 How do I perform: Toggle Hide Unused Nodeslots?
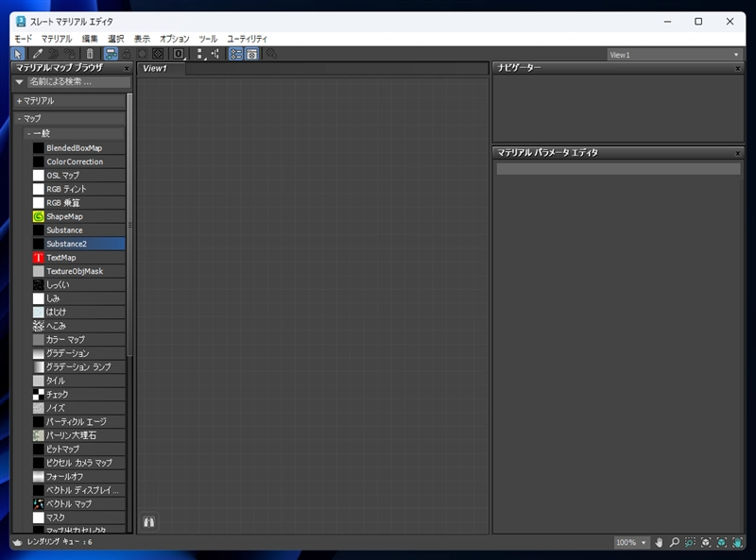(x=127, y=54)
